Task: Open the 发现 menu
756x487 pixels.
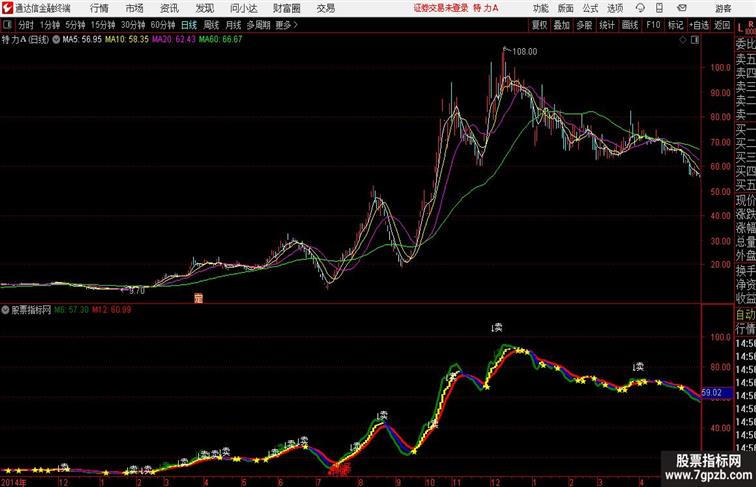Action: (x=204, y=8)
